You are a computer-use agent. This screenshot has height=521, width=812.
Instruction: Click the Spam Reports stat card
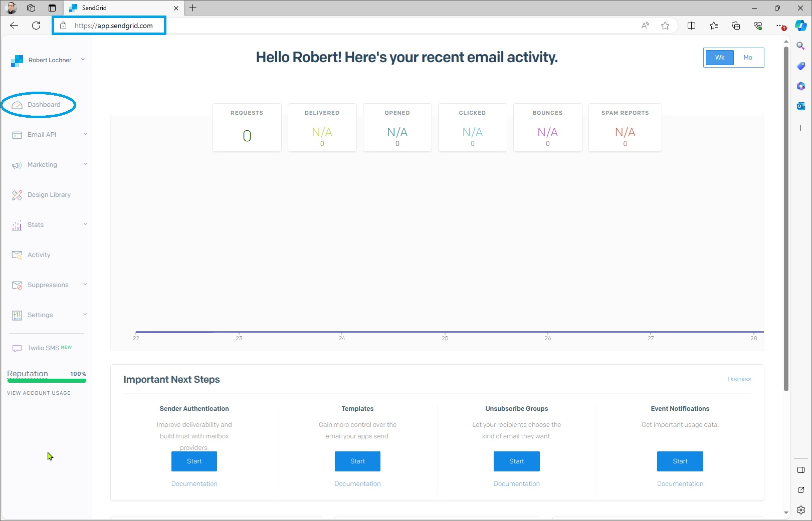click(625, 127)
